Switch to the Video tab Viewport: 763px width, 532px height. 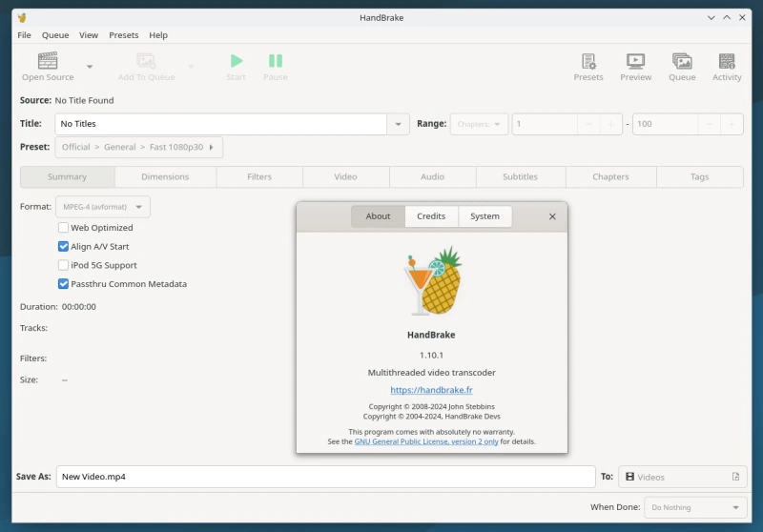[345, 176]
